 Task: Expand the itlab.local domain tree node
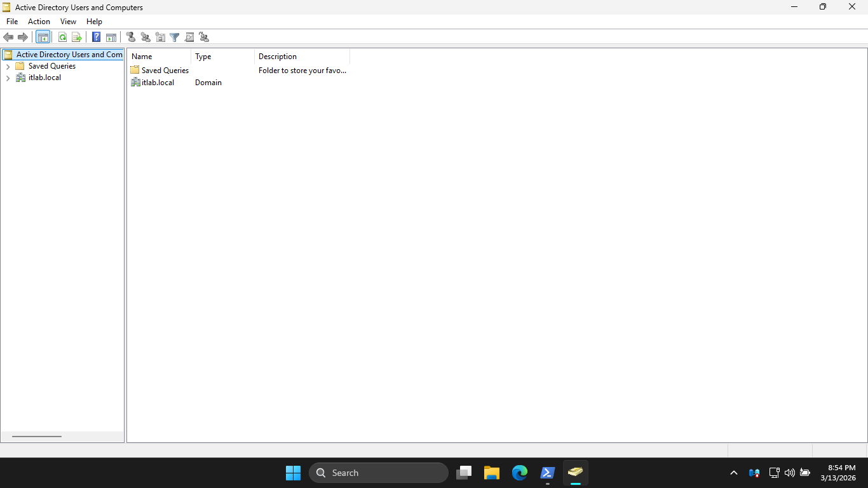8,78
